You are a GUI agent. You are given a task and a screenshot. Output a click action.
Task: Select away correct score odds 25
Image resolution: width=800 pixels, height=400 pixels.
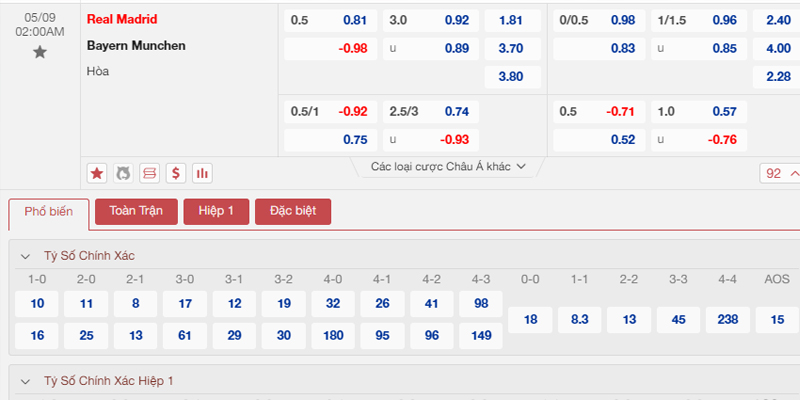86,336
